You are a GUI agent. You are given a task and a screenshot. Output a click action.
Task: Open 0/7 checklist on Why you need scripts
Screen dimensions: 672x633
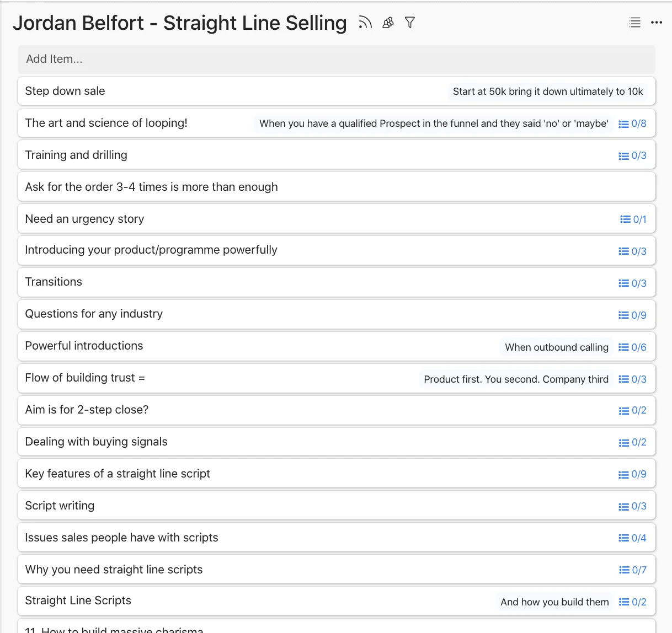633,570
